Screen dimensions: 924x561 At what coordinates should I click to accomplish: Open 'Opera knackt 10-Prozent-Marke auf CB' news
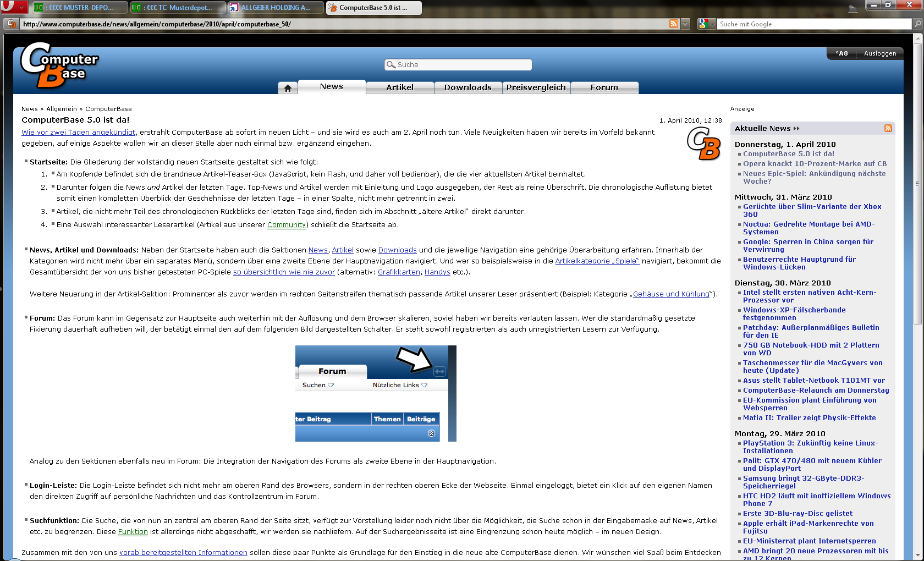(x=815, y=164)
